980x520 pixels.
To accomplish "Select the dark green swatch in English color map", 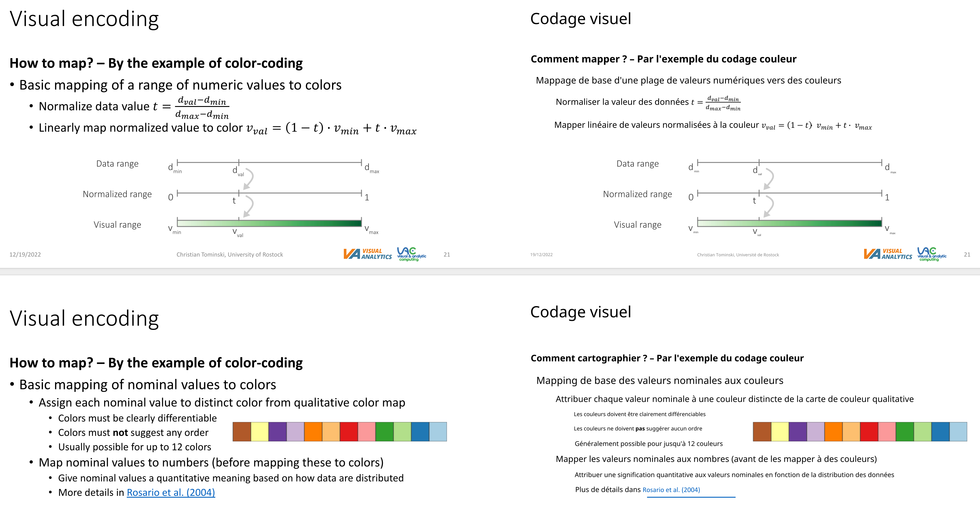I will click(385, 432).
